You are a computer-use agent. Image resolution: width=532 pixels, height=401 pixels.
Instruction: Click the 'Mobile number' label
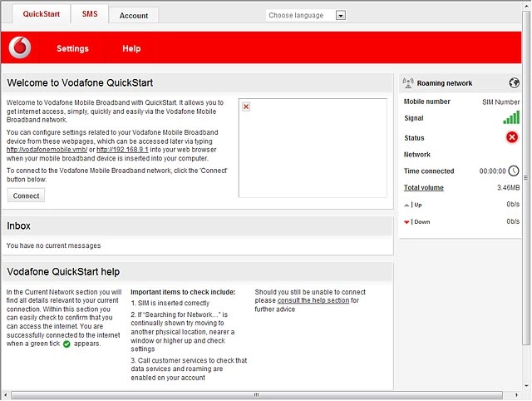(426, 101)
